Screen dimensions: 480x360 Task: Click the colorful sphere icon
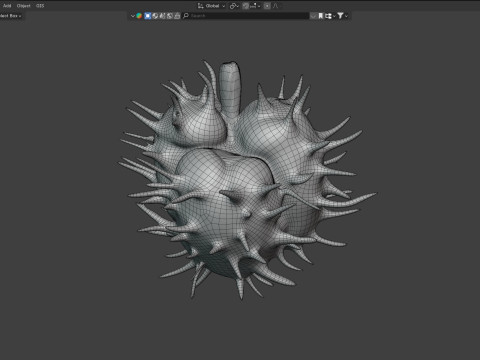139,16
